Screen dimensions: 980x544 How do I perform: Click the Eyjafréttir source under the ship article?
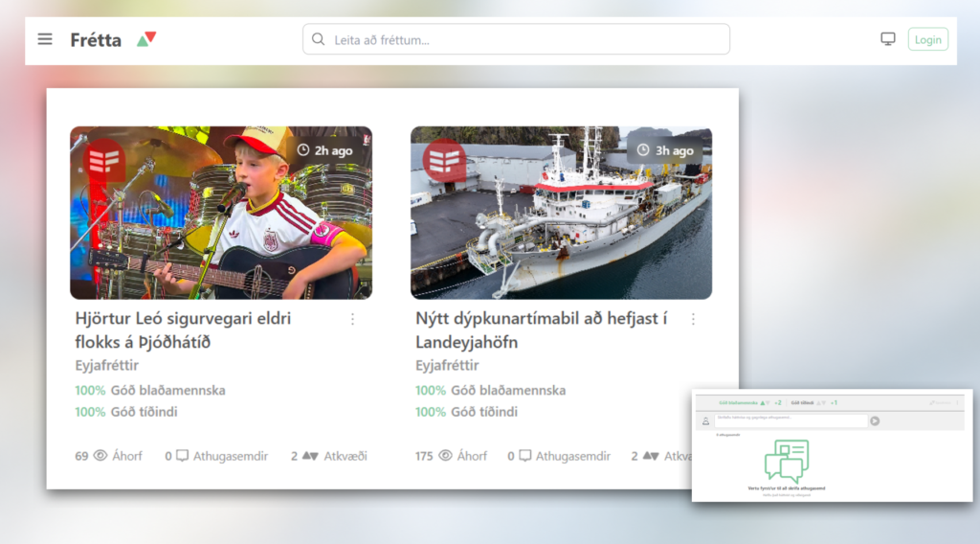tap(447, 365)
